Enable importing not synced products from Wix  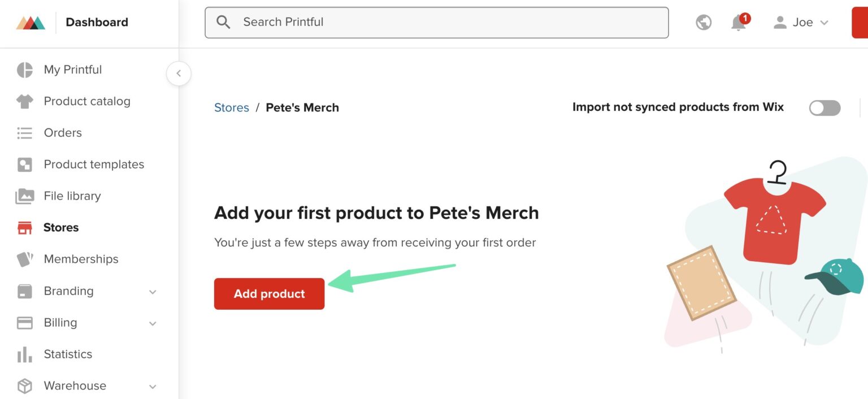(x=824, y=107)
